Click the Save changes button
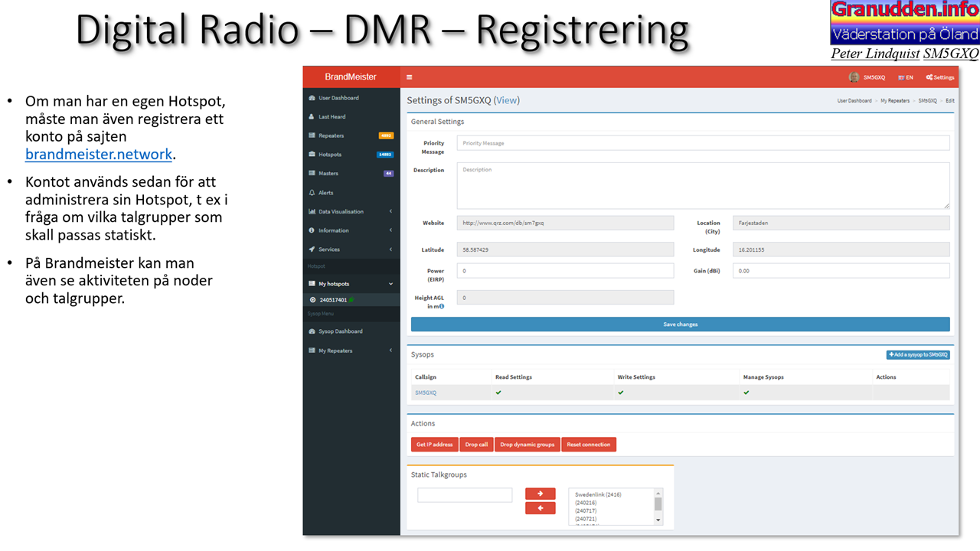The image size is (980, 551). 680,324
